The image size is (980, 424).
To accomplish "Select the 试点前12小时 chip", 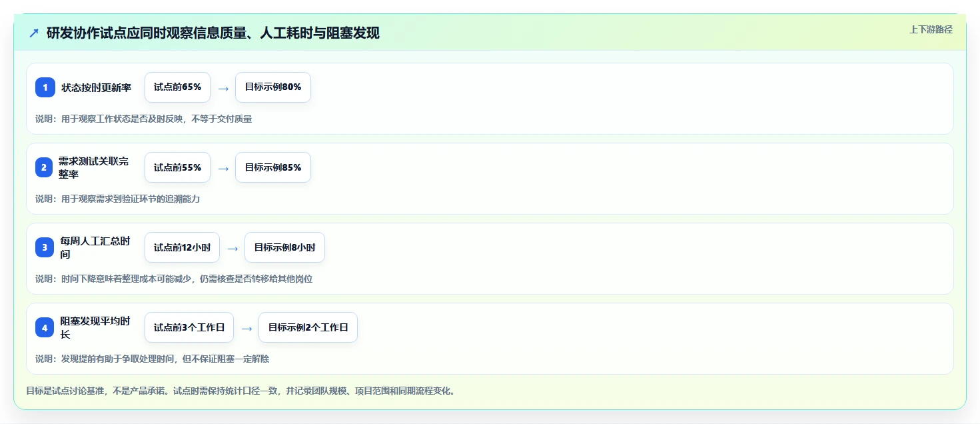I will coord(182,247).
